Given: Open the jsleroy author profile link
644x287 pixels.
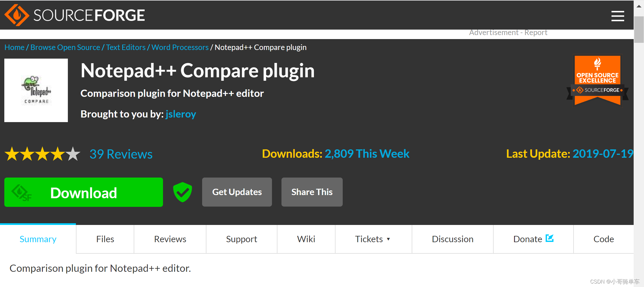Looking at the screenshot, I should 181,114.
